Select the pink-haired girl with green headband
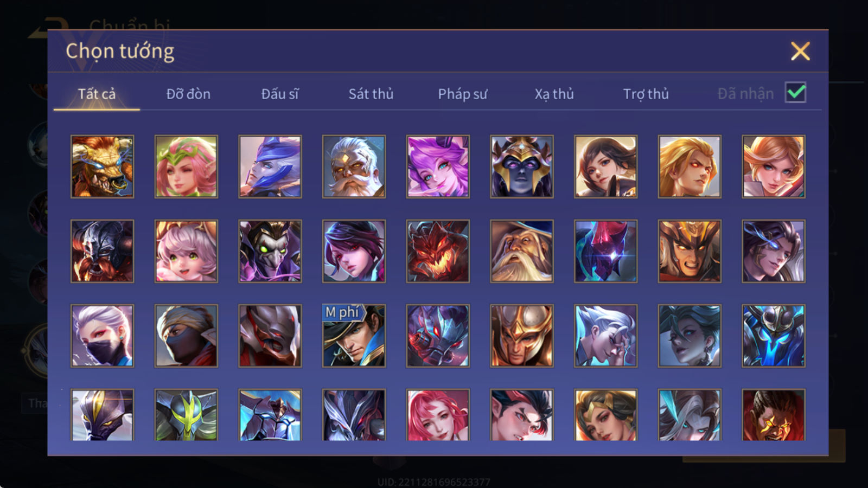The width and height of the screenshot is (868, 488). pos(186,166)
